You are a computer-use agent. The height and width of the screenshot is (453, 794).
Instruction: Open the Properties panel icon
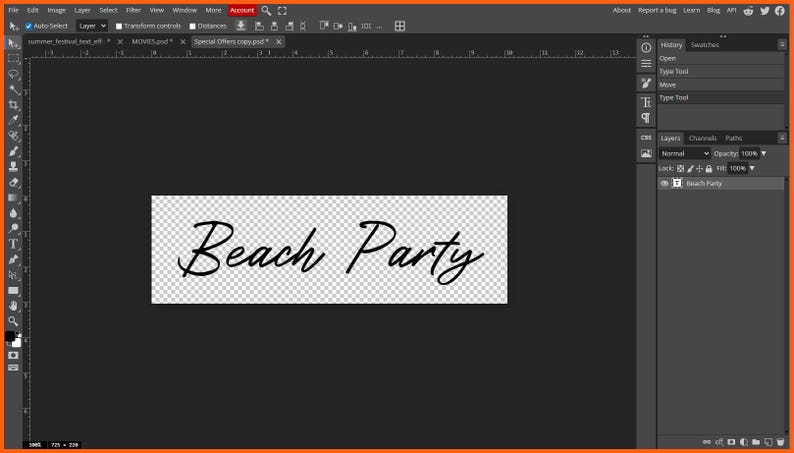tap(646, 64)
